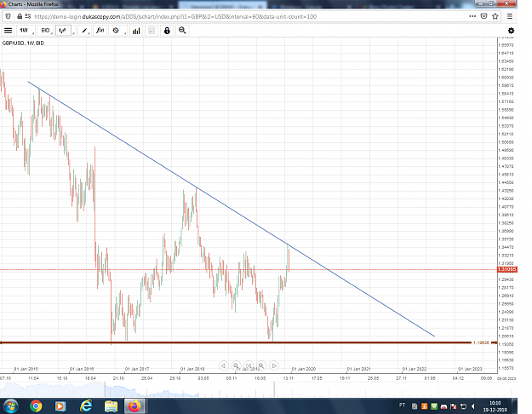This screenshot has width=532, height=414.
Task: Open clock showing 10:10
Action: coord(495,406)
